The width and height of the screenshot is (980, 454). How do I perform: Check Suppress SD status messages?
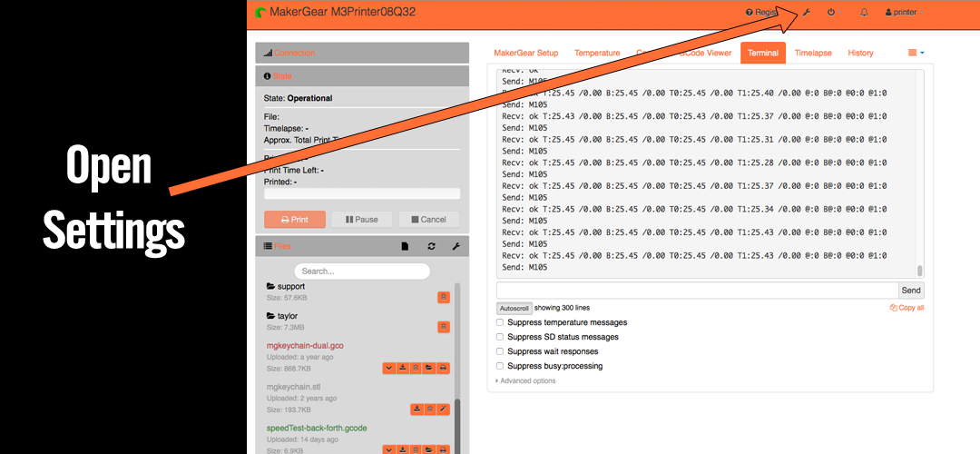(500, 337)
